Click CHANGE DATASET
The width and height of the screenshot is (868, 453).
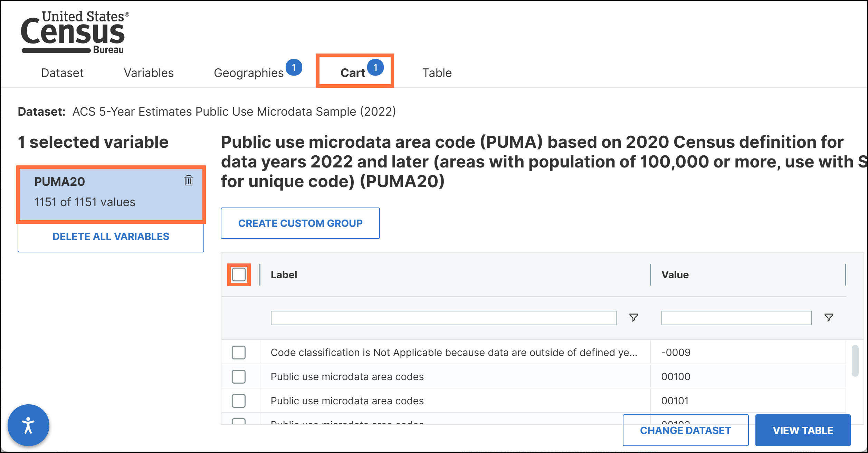point(685,430)
